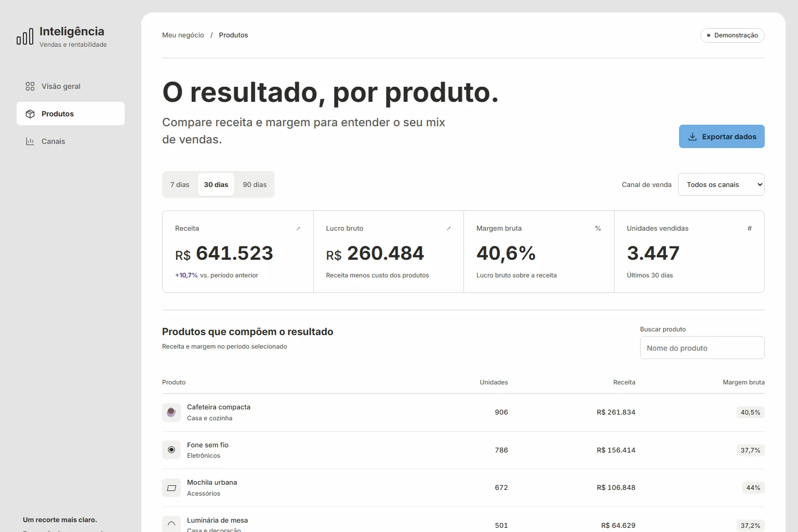798x532 pixels.
Task: Click the R$ 261.834 revenue cell
Action: (616, 413)
